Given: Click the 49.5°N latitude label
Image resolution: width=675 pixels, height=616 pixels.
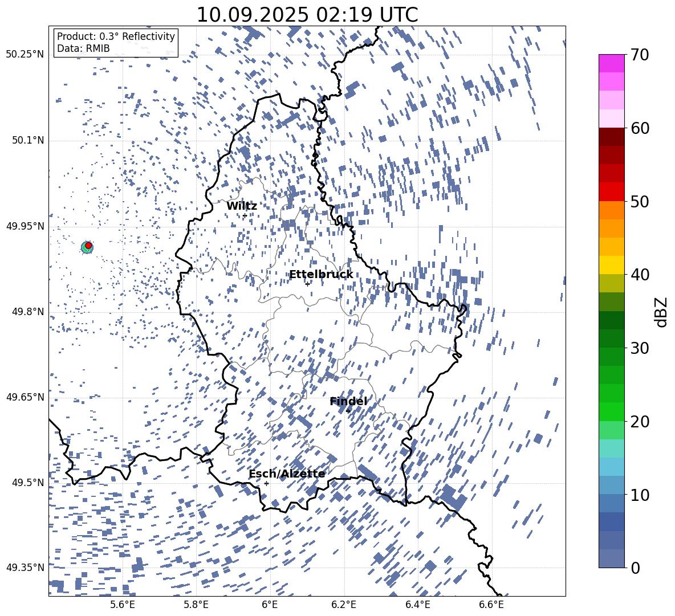Looking at the screenshot, I should [28, 483].
